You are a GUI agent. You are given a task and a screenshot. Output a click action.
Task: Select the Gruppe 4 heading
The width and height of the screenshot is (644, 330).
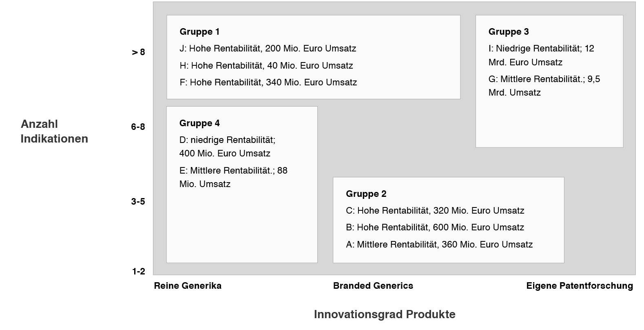click(199, 123)
